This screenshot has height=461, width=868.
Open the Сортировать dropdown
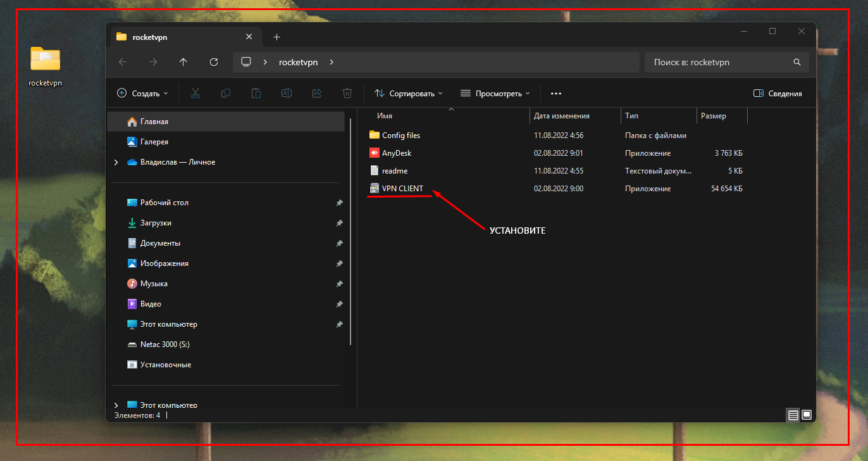click(x=408, y=93)
